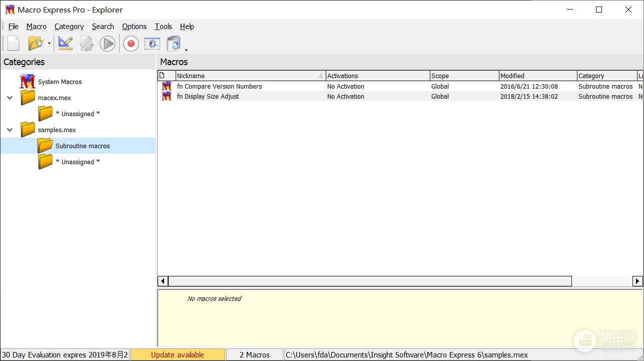Select System Macros in the Categories tree
644x361 pixels.
[60, 82]
